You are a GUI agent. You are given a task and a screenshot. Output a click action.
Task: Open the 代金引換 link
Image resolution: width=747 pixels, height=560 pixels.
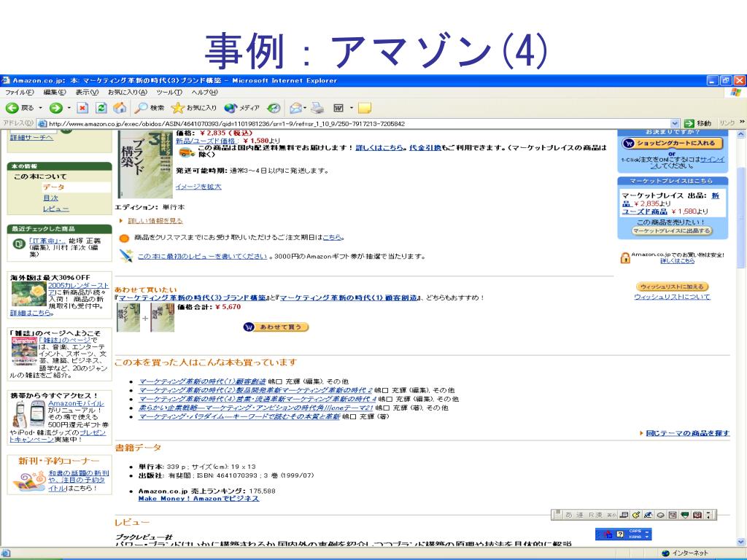pos(425,147)
